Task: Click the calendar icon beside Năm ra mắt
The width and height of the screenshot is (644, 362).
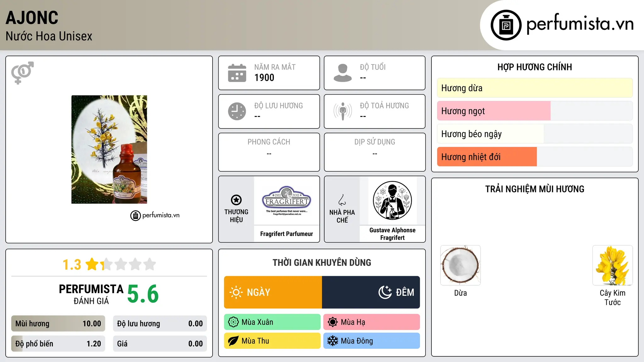Action: click(x=237, y=73)
